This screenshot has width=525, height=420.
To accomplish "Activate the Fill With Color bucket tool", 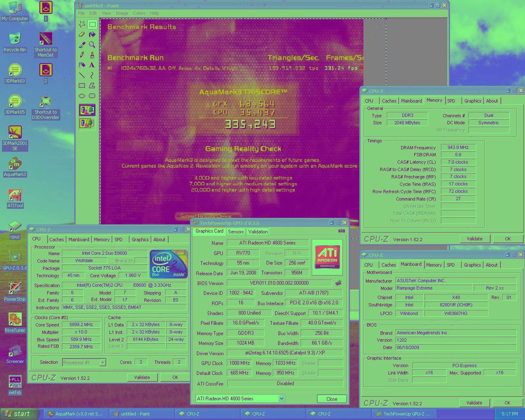I will 92,34.
